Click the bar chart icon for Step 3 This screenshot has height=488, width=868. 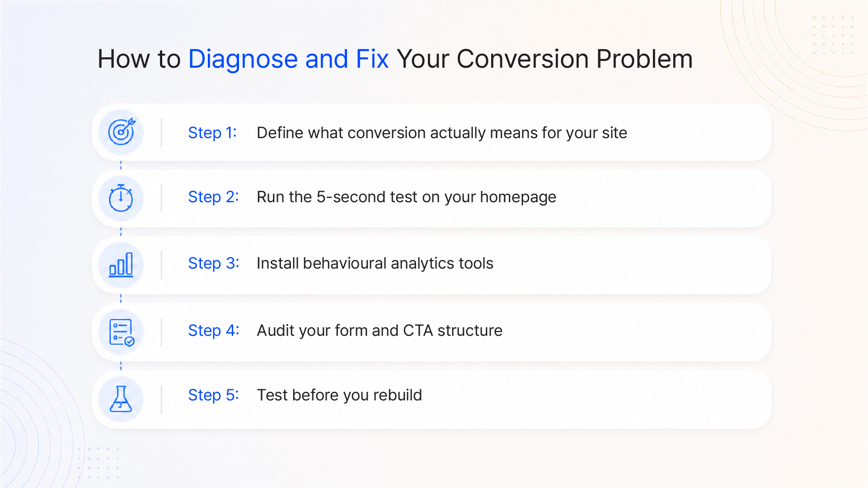click(121, 265)
